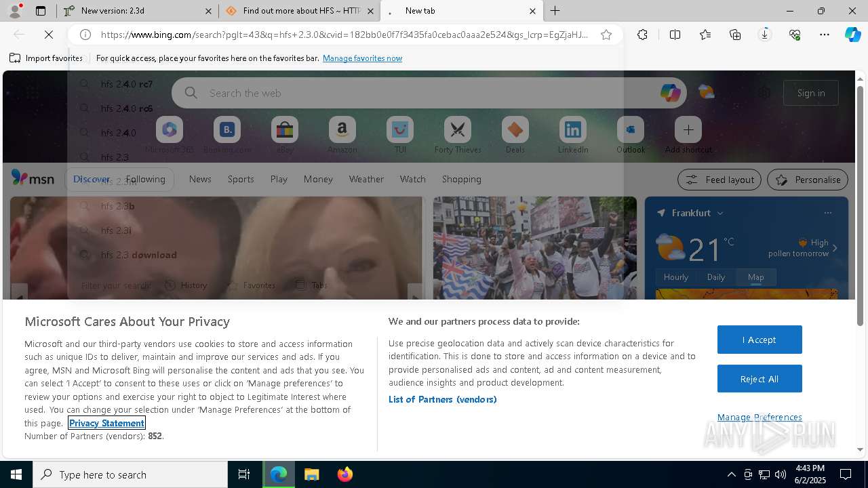Open List of Partners (vendors) link
Viewport: 868px width, 488px height.
point(443,399)
